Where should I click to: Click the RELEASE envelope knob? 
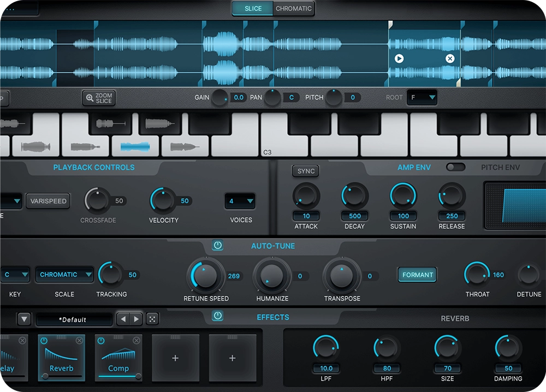[x=452, y=195]
